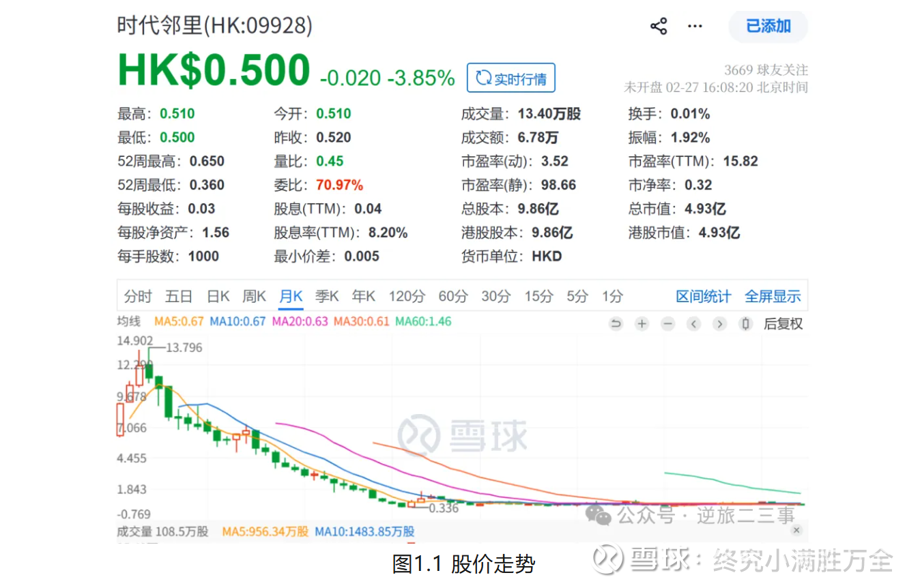Click the MA20:0.63 moving average label

tap(300, 321)
